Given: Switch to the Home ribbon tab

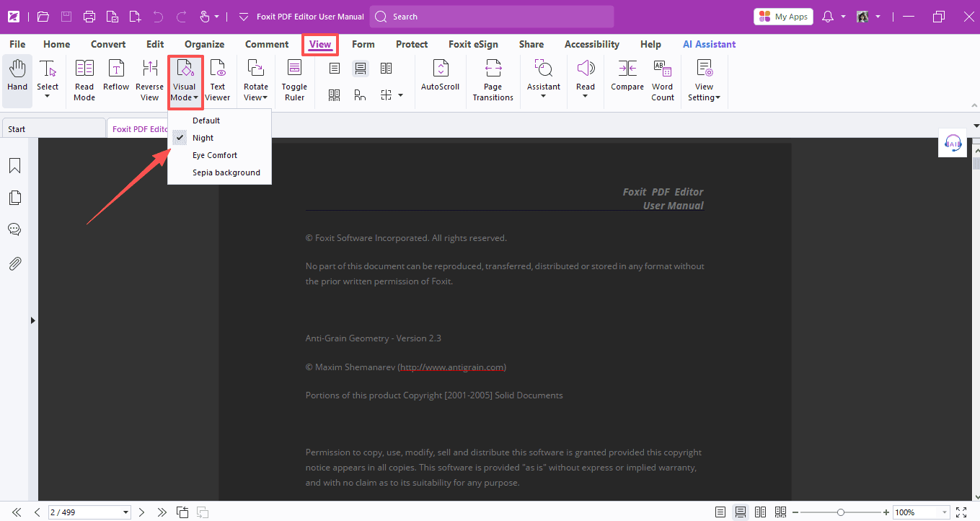Looking at the screenshot, I should point(57,44).
